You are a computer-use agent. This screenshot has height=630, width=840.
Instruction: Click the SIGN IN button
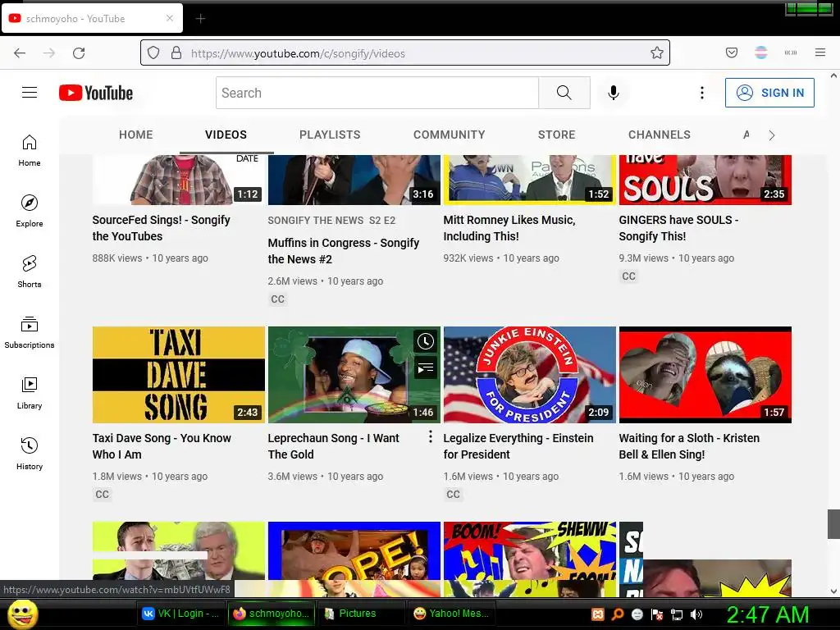(769, 93)
